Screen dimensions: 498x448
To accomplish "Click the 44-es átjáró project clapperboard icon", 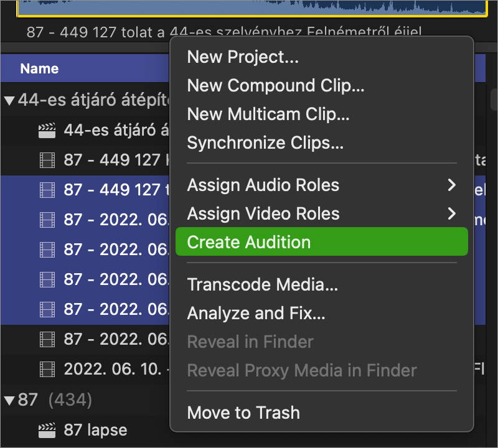I will tap(47, 130).
